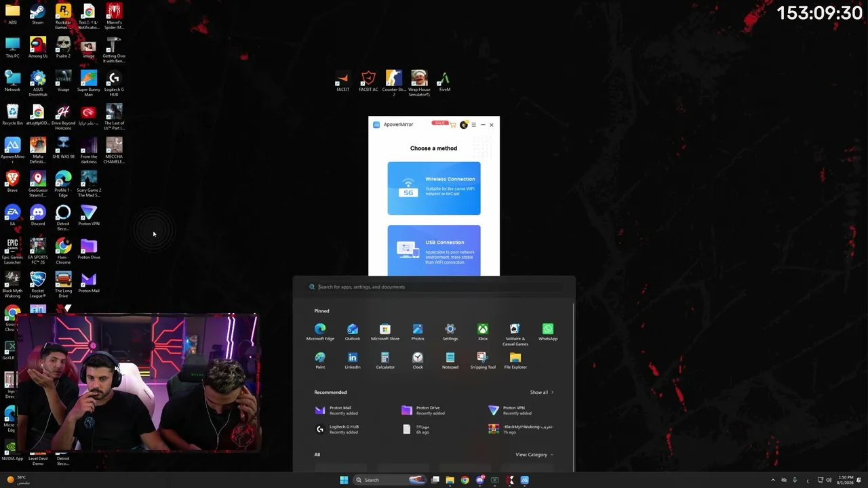Show all recommended items
The width and height of the screenshot is (868, 488).
pos(542,392)
